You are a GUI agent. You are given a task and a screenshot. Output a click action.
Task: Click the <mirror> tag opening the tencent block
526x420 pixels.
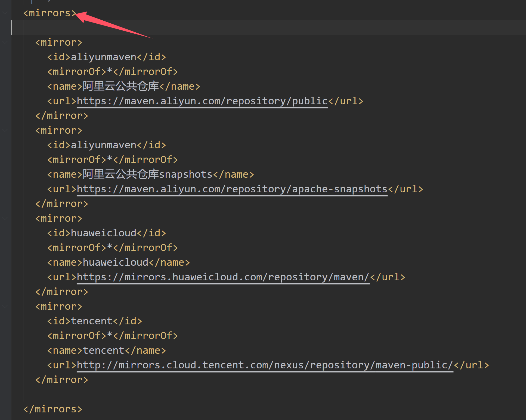click(58, 306)
